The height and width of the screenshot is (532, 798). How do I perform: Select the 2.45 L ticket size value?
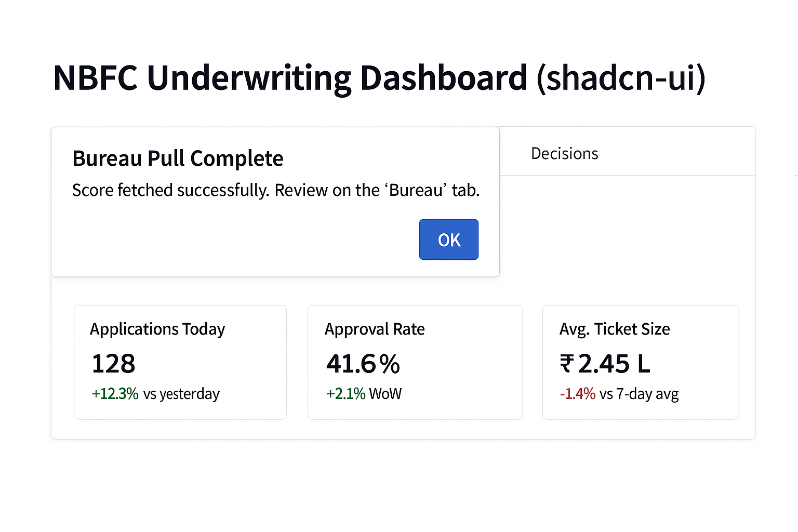614,364
